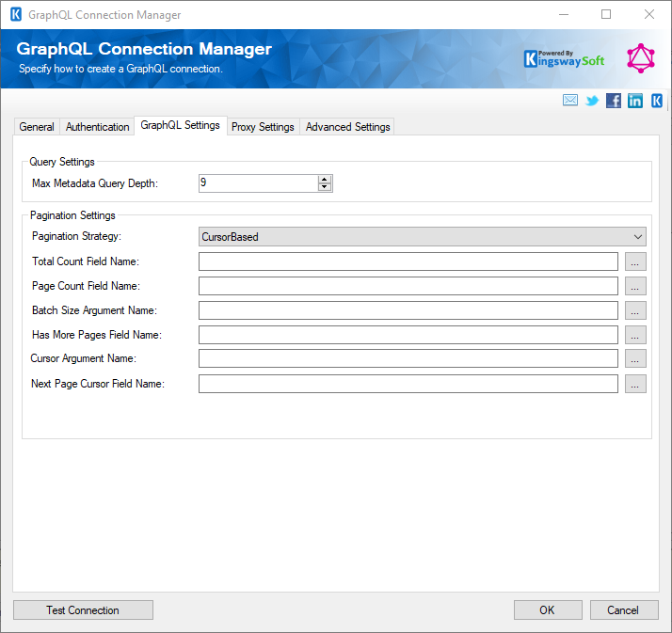The height and width of the screenshot is (633, 672).
Task: Click the Has More Pages Field Name input
Action: coord(408,335)
